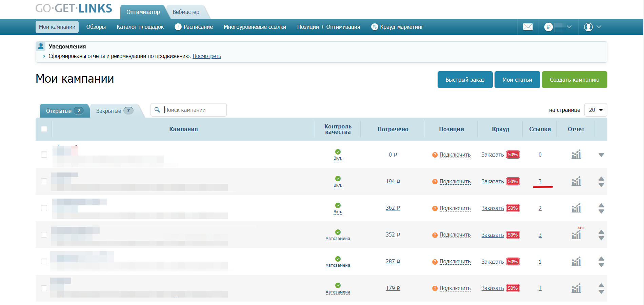Select the checkbox in the 179 ₽ row

pos(44,288)
